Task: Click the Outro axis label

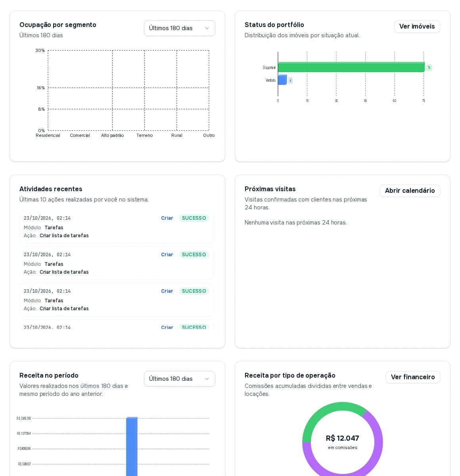Action: (209, 136)
